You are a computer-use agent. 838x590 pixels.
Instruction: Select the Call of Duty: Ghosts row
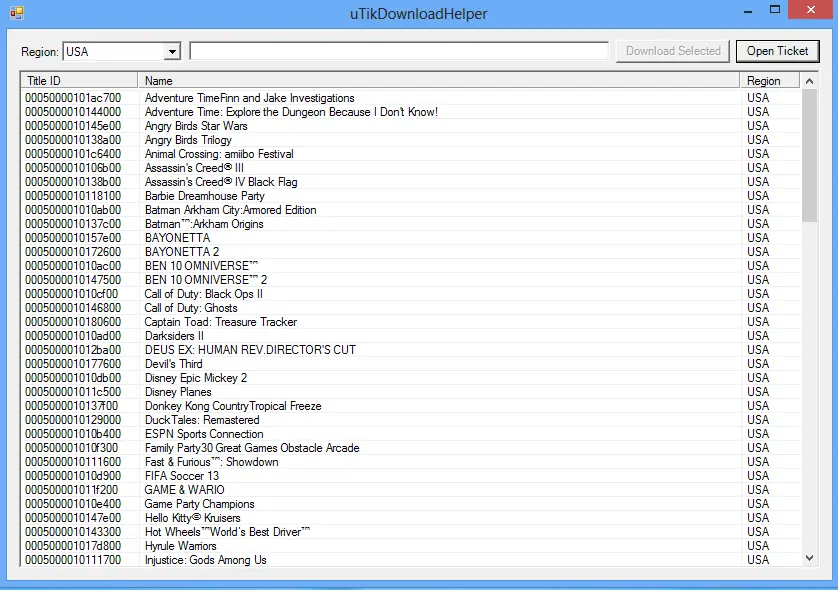click(410, 308)
